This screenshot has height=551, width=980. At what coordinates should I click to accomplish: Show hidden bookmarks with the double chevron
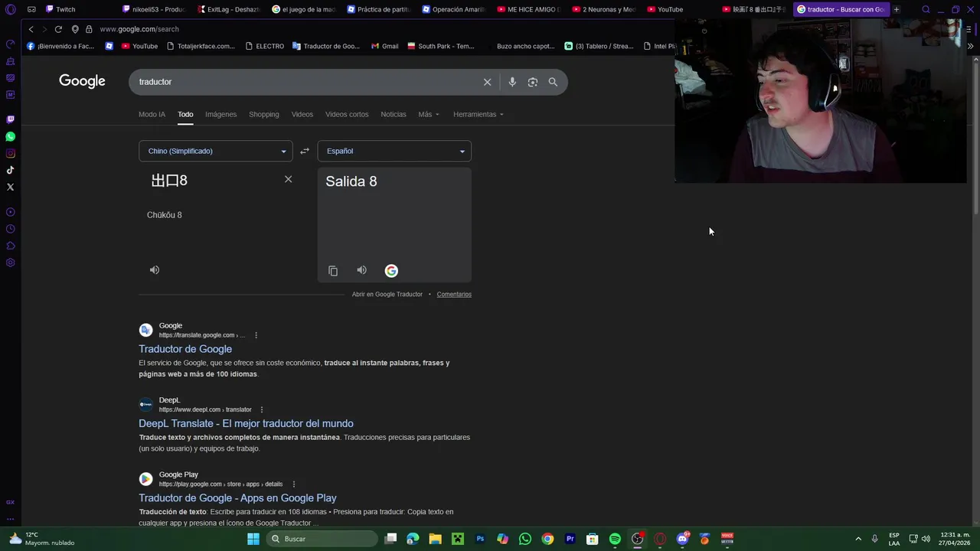pos(970,46)
